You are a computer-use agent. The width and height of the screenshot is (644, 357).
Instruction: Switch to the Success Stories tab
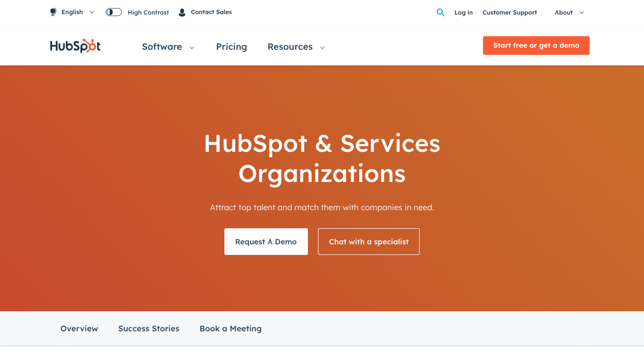click(149, 328)
